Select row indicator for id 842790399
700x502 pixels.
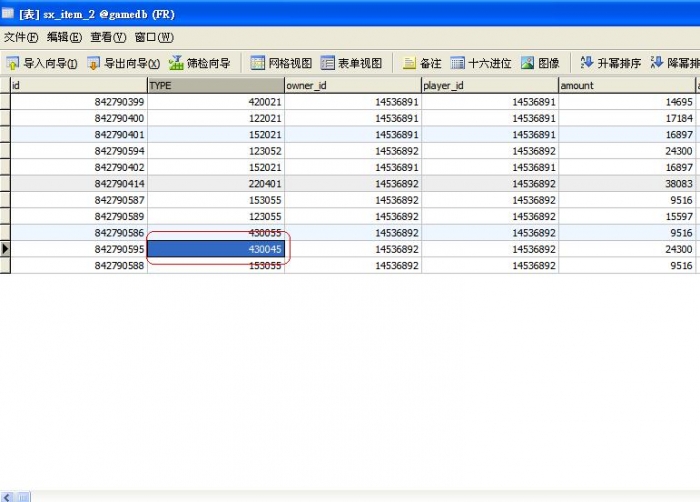click(5, 102)
